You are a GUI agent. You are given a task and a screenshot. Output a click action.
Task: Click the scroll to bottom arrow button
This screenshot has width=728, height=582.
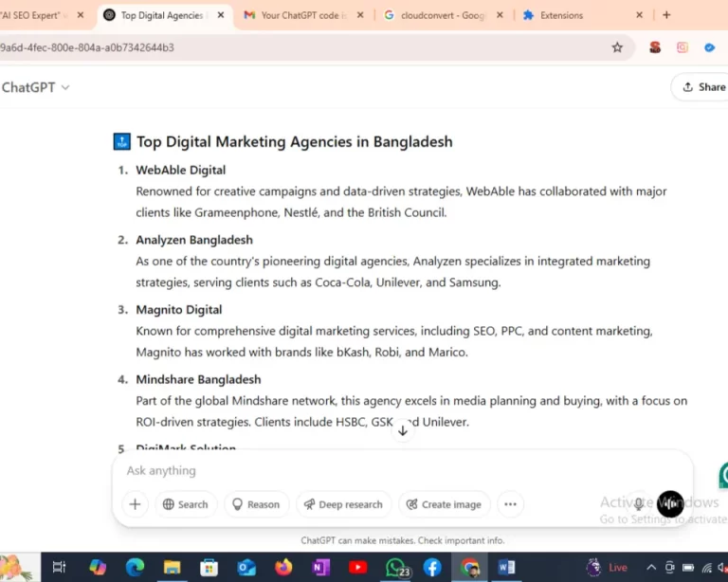(x=403, y=430)
